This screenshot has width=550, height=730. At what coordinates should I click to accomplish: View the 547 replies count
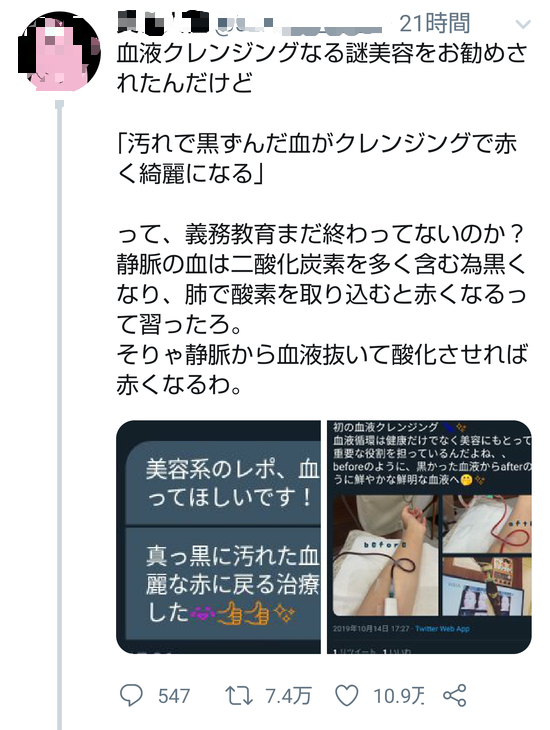(174, 696)
